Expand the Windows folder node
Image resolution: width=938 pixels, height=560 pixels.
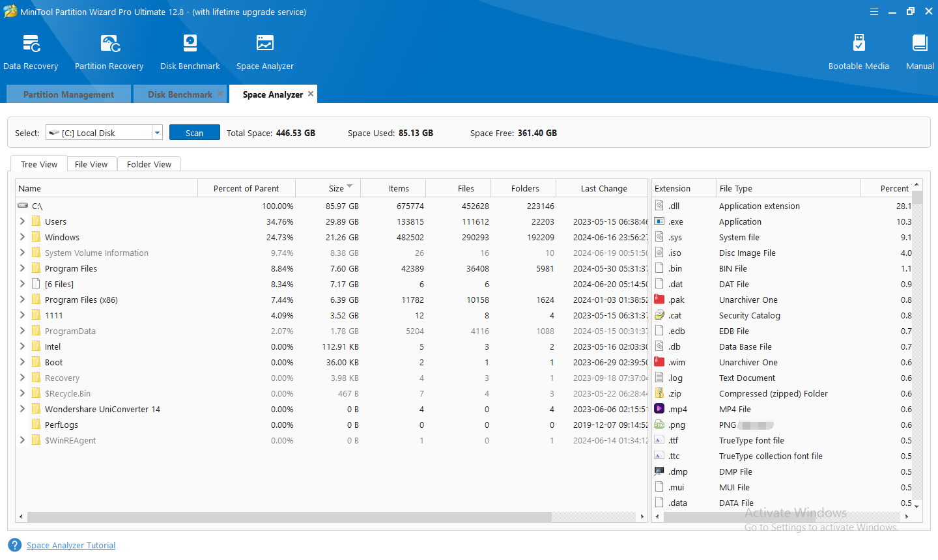[22, 237]
